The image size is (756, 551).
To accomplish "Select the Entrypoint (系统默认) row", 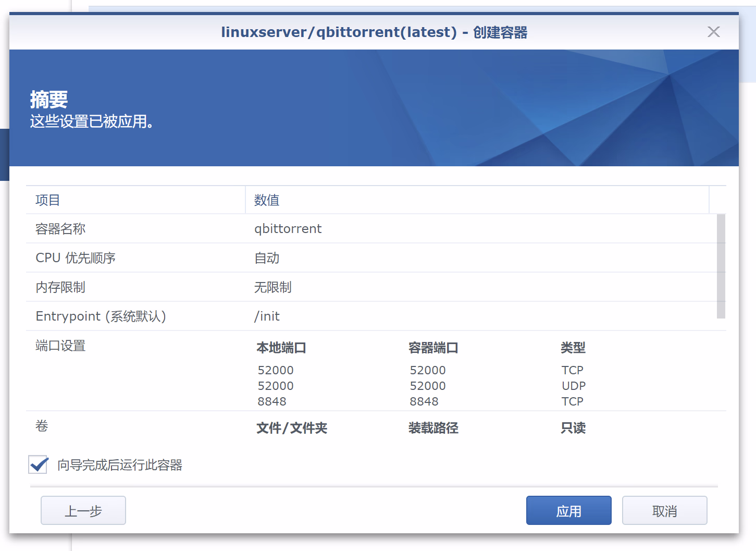I will (101, 316).
